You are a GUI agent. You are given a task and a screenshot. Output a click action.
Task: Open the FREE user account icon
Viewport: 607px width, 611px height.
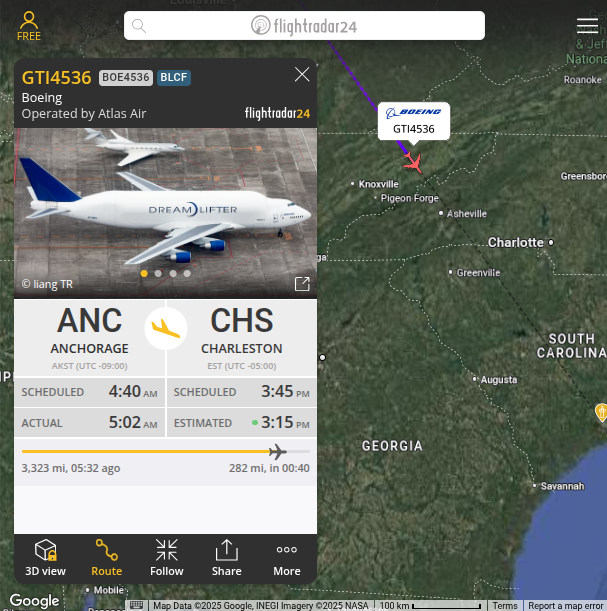29,26
